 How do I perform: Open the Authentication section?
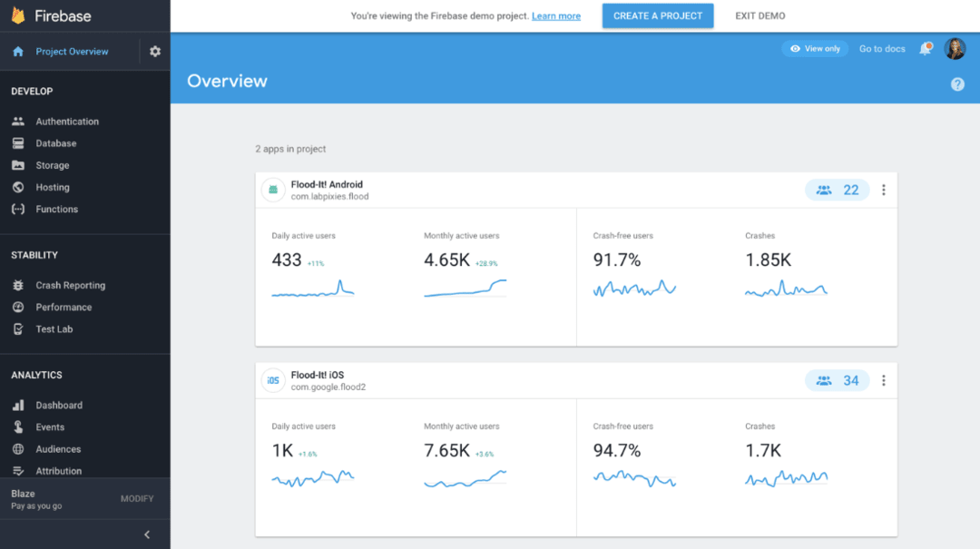click(x=67, y=121)
